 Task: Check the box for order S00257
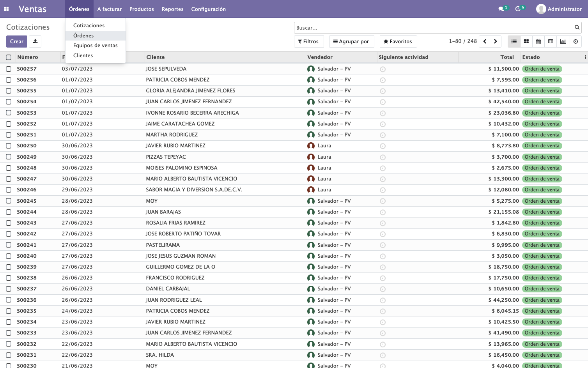tap(9, 69)
